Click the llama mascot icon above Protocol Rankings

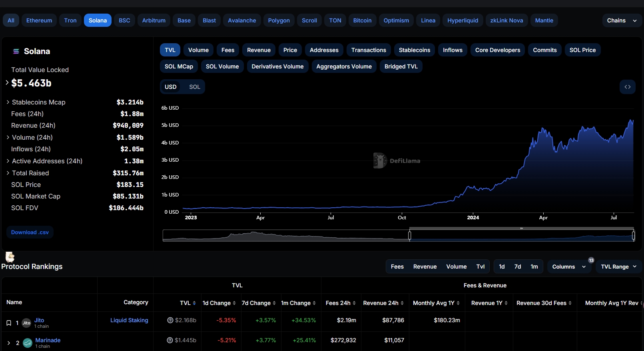pos(10,257)
